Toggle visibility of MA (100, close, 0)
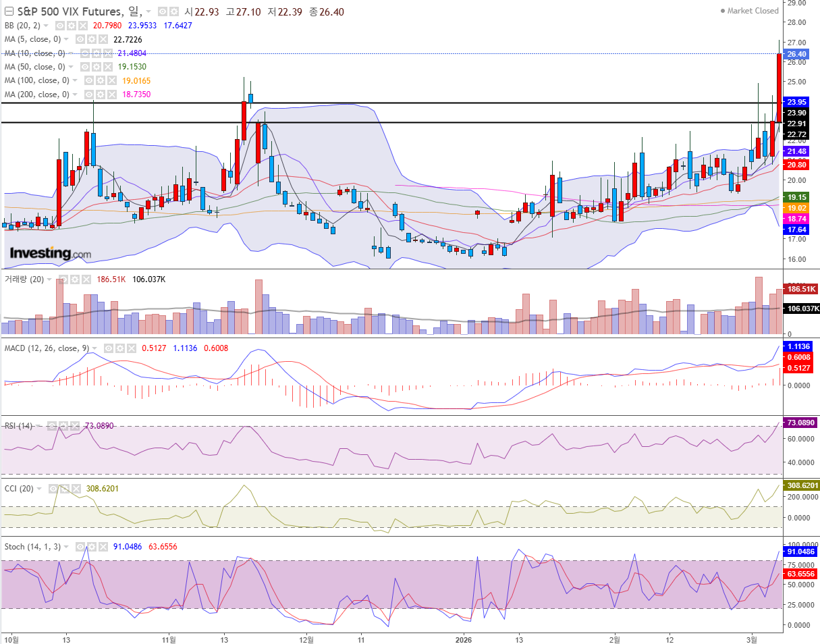This screenshot has width=820, height=644. [89, 80]
